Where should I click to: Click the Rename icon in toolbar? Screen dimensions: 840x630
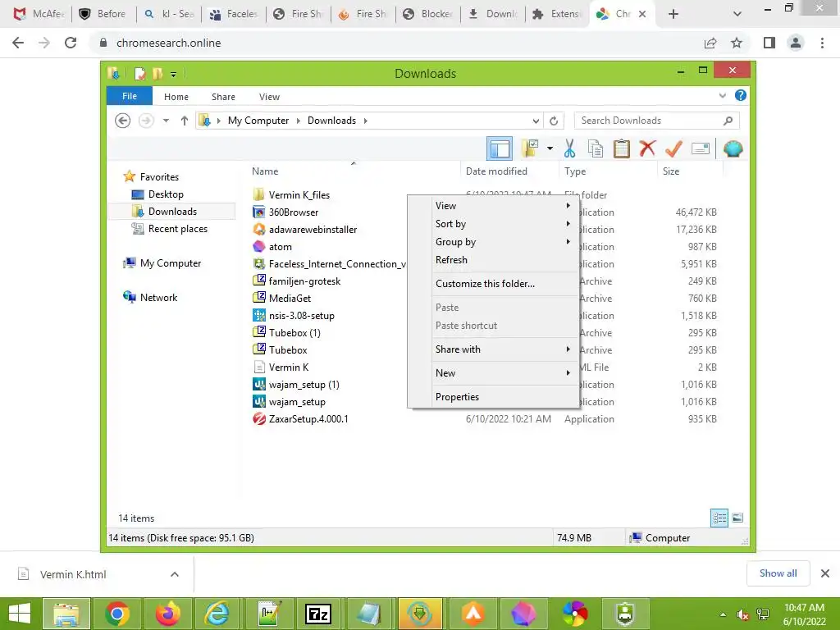click(701, 148)
